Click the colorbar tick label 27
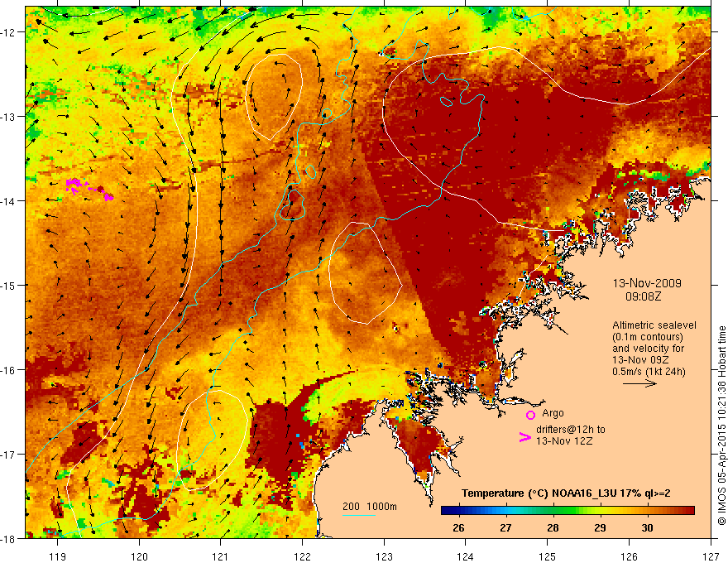The width and height of the screenshot is (728, 563). pyautogui.click(x=505, y=527)
